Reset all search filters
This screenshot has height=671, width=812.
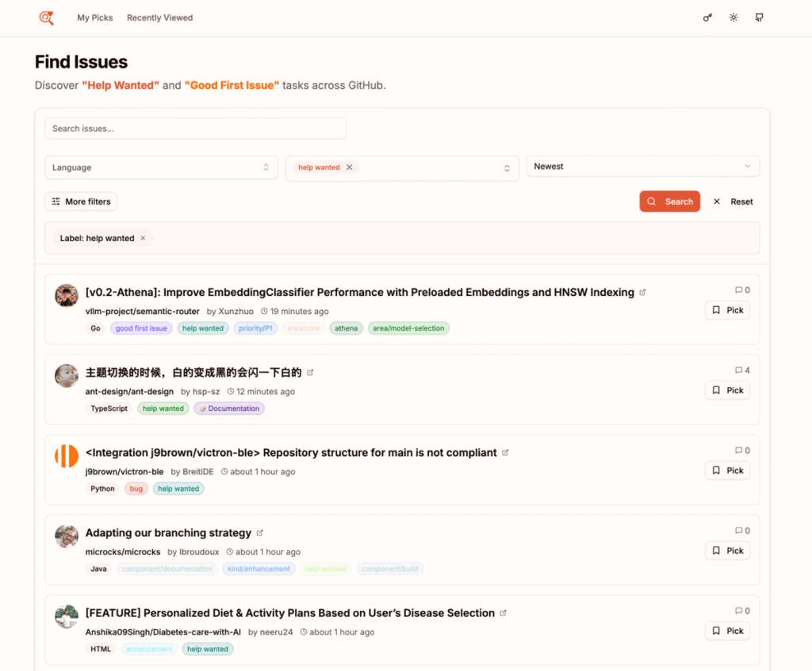pos(733,201)
